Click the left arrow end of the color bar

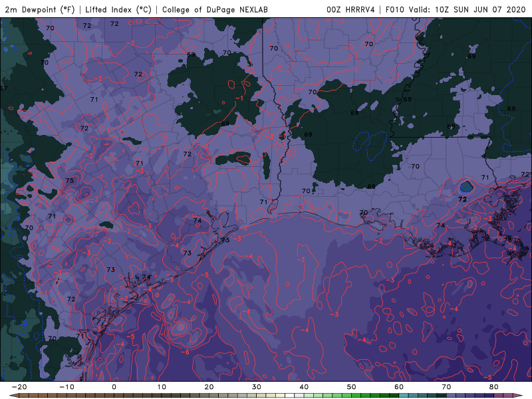(14, 396)
